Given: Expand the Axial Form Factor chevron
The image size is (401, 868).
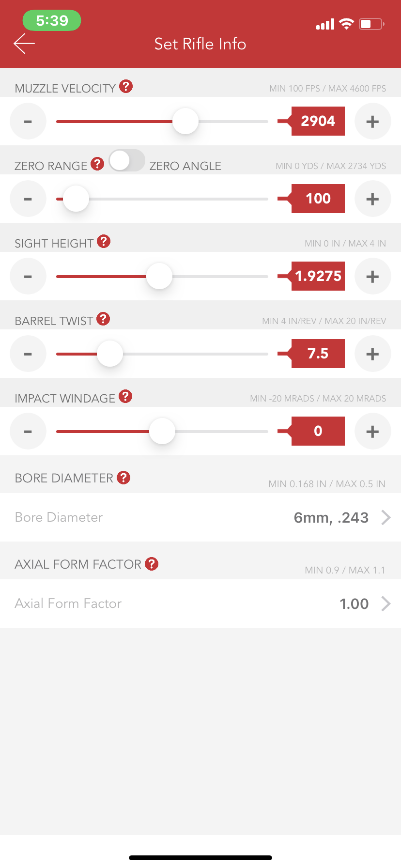Looking at the screenshot, I should (386, 604).
